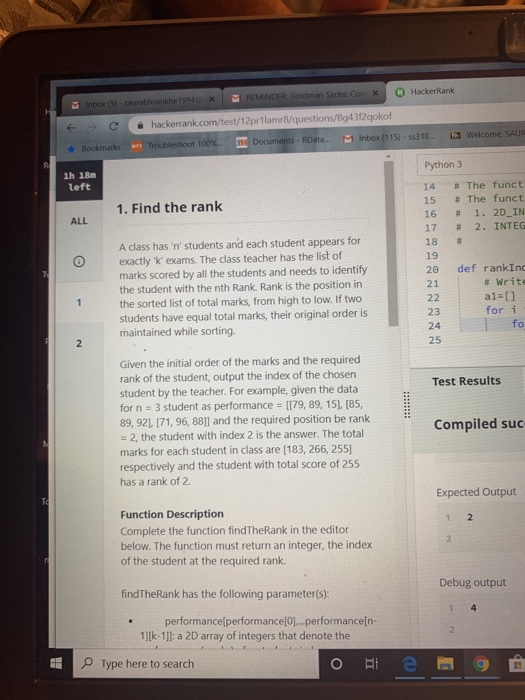The image size is (525, 700).
Task: Reload the HackerRank page
Action: (113, 126)
